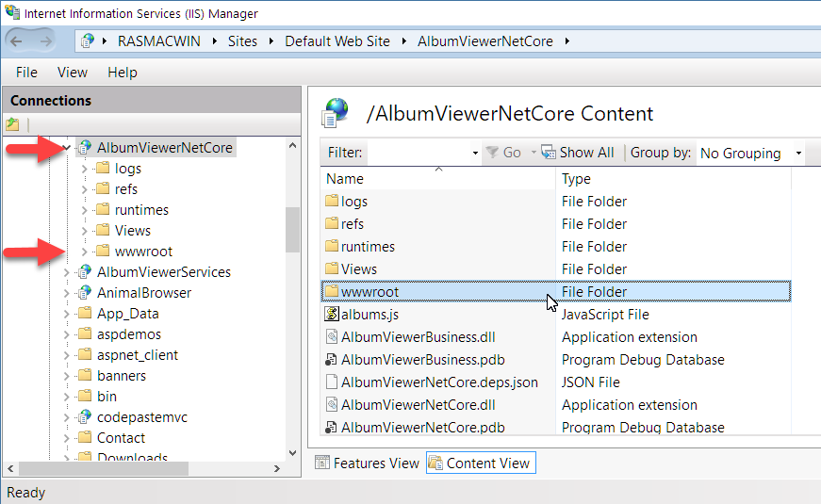Expand the AlbumViewerServices tree node
Viewport: 821px width, 504px height.
67,272
